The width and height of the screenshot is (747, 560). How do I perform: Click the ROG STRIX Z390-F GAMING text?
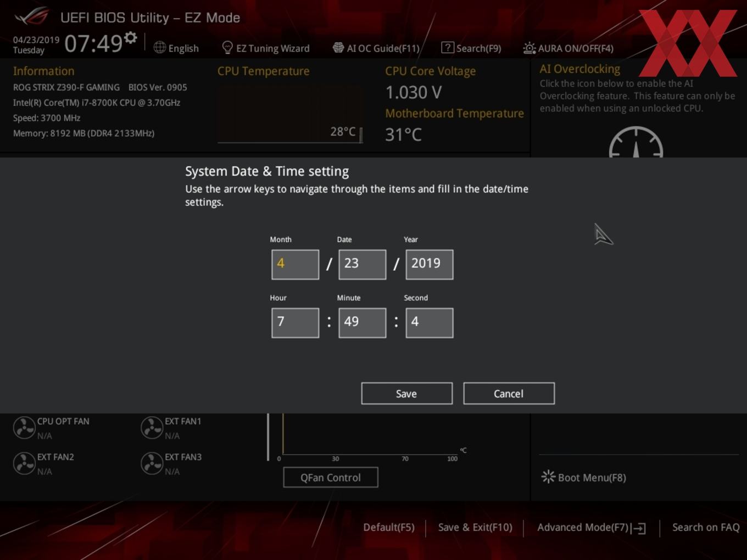[x=66, y=87]
